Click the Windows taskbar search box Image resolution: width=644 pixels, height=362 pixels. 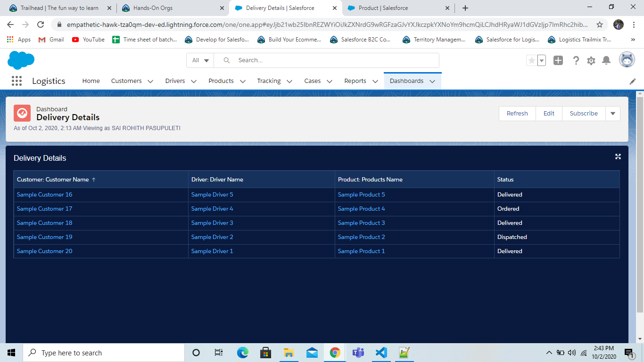(104, 353)
